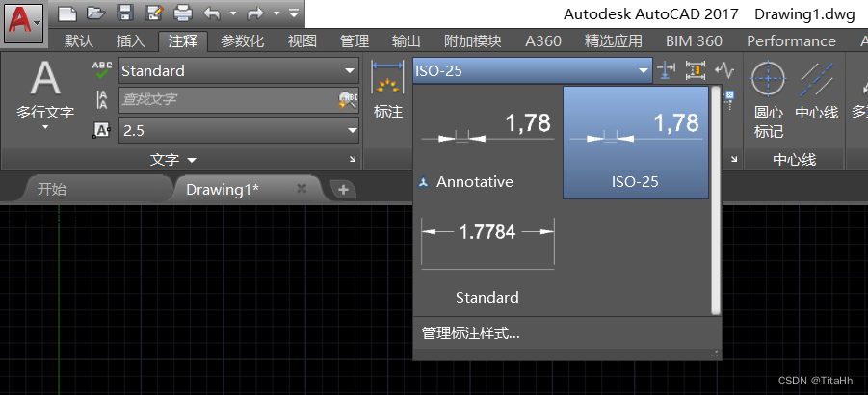This screenshot has height=395, width=868.
Task: Click the dimension break jog icon
Action: pos(724,70)
